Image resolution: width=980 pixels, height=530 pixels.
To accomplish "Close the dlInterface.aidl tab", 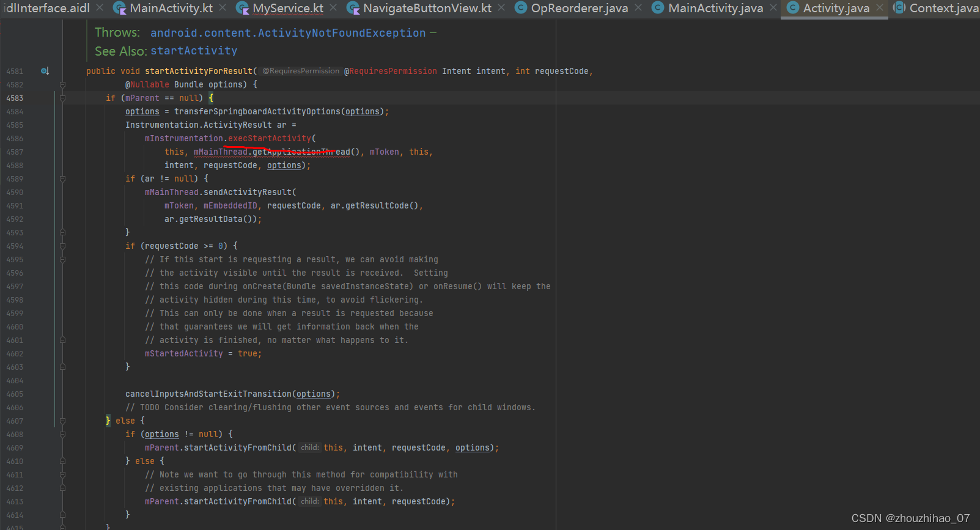I will [100, 8].
